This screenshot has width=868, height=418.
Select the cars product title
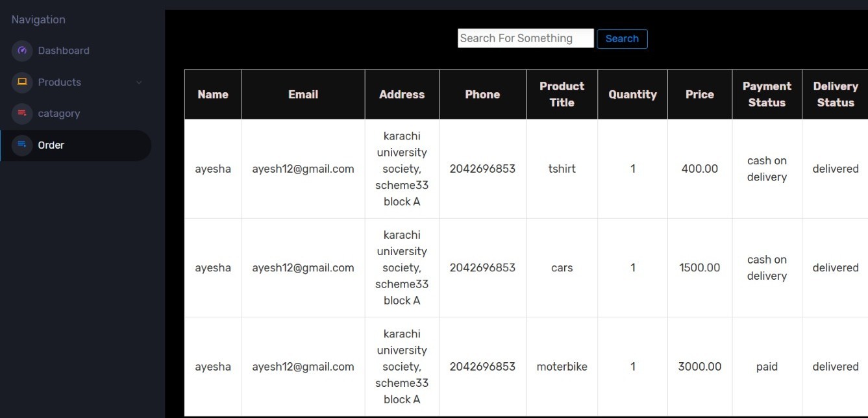pyautogui.click(x=562, y=267)
